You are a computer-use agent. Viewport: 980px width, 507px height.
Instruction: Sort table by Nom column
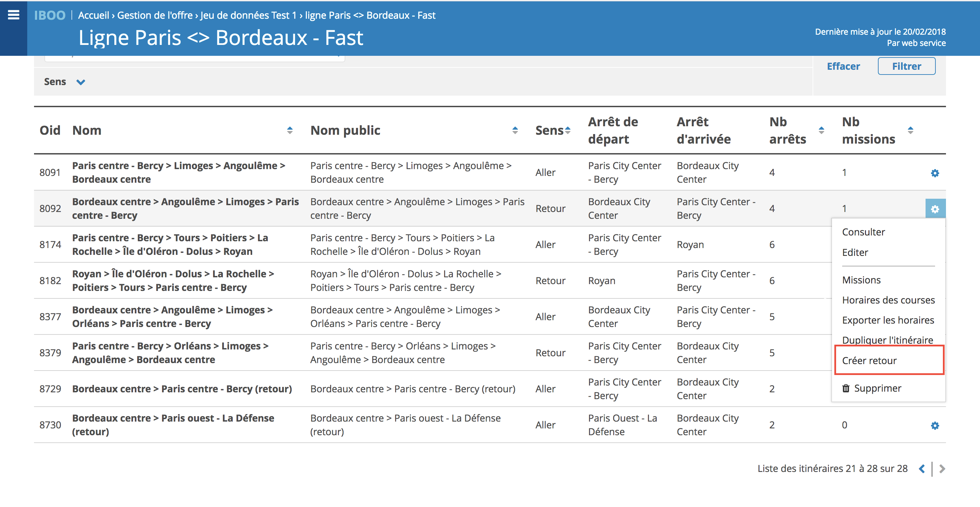tap(290, 130)
